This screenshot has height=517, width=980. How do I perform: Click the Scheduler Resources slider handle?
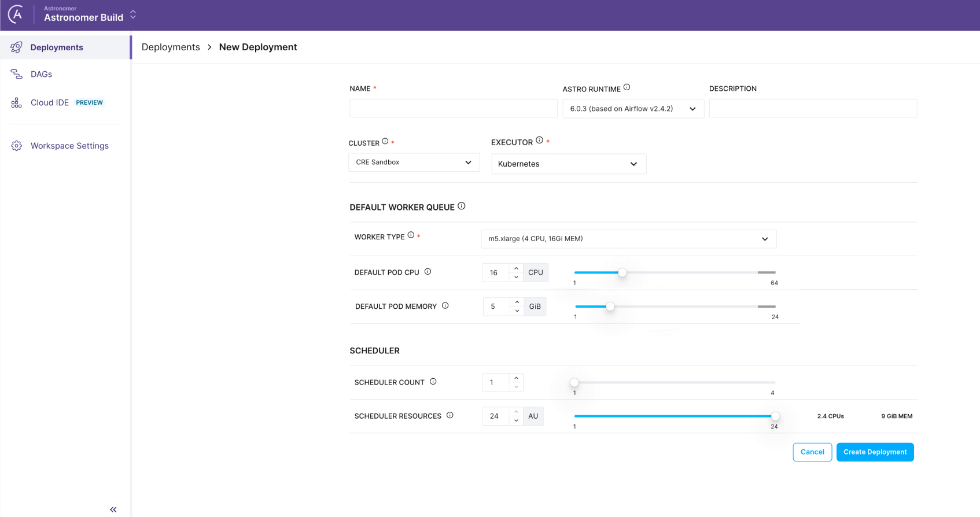click(775, 416)
